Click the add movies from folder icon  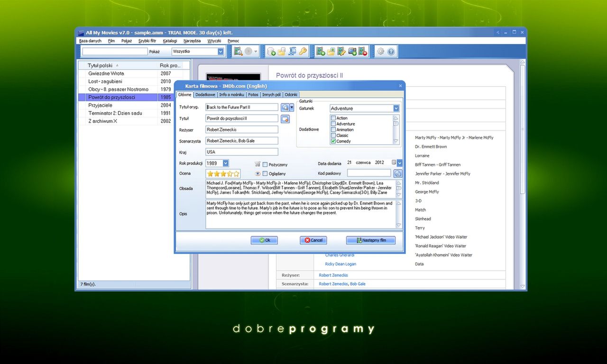[x=331, y=51]
